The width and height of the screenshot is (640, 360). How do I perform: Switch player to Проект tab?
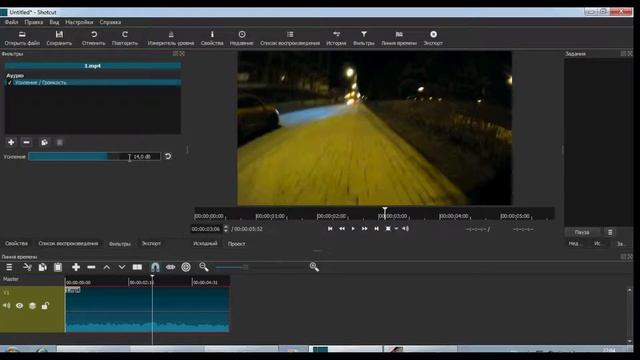click(236, 244)
